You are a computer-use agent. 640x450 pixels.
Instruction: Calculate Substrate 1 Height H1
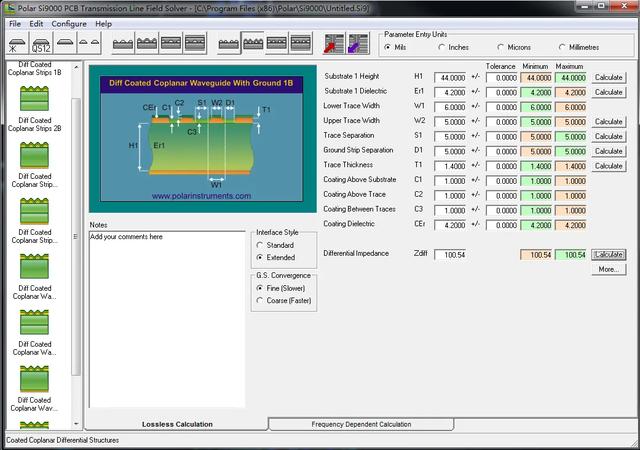tap(609, 78)
